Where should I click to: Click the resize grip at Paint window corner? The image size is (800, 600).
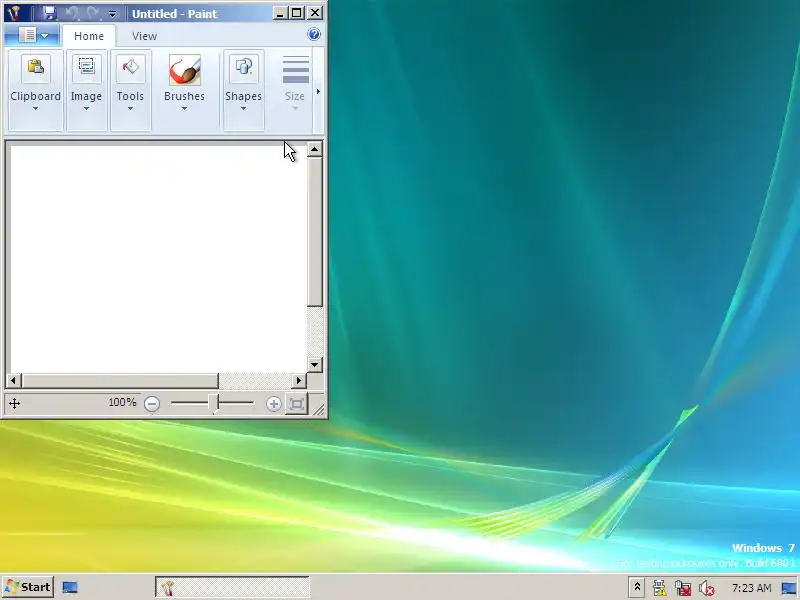(x=319, y=409)
